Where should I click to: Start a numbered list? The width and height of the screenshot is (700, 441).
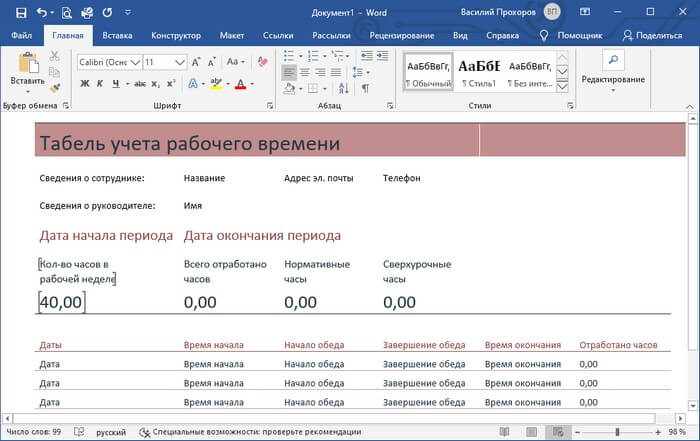313,56
